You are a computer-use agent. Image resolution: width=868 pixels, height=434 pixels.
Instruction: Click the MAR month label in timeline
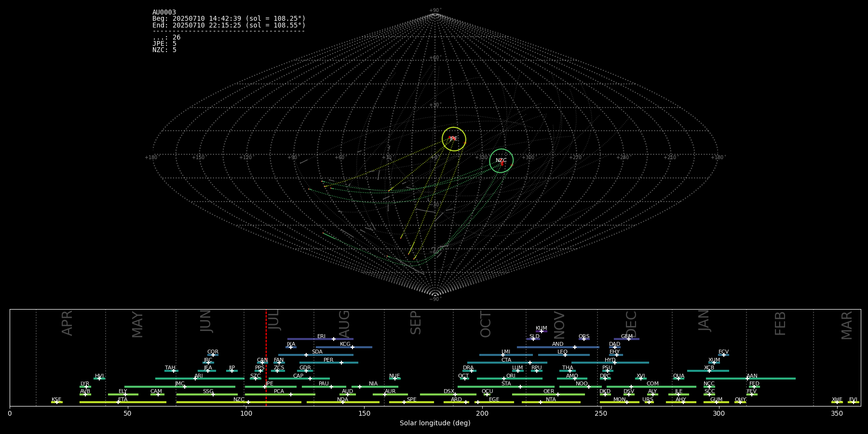[x=847, y=325]
